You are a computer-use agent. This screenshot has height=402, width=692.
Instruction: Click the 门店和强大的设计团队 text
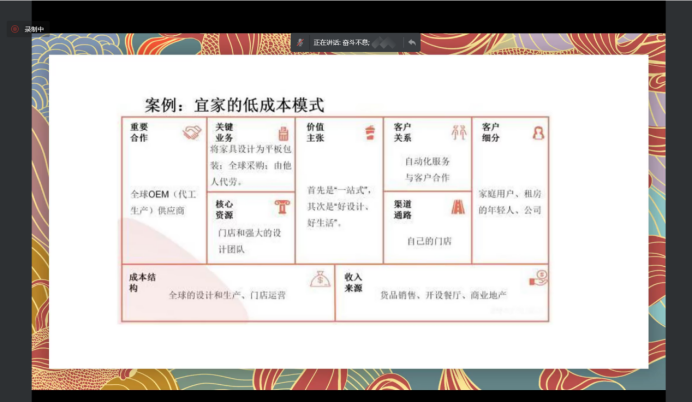[250, 241]
